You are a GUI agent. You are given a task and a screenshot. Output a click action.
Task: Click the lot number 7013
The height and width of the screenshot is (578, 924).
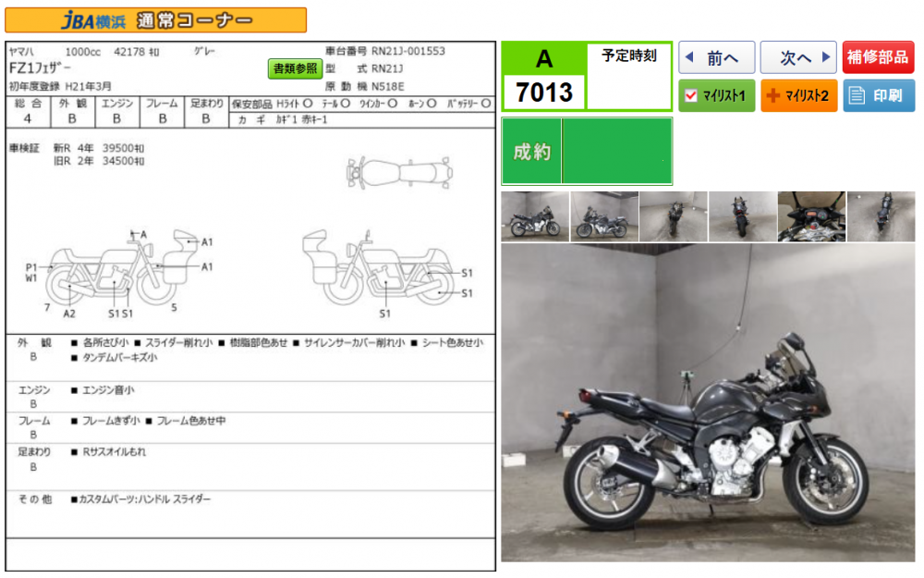[544, 92]
